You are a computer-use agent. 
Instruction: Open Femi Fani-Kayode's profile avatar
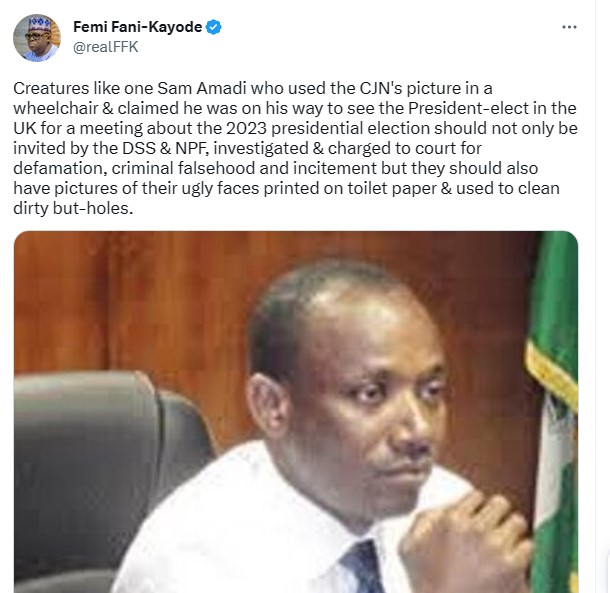tap(37, 38)
